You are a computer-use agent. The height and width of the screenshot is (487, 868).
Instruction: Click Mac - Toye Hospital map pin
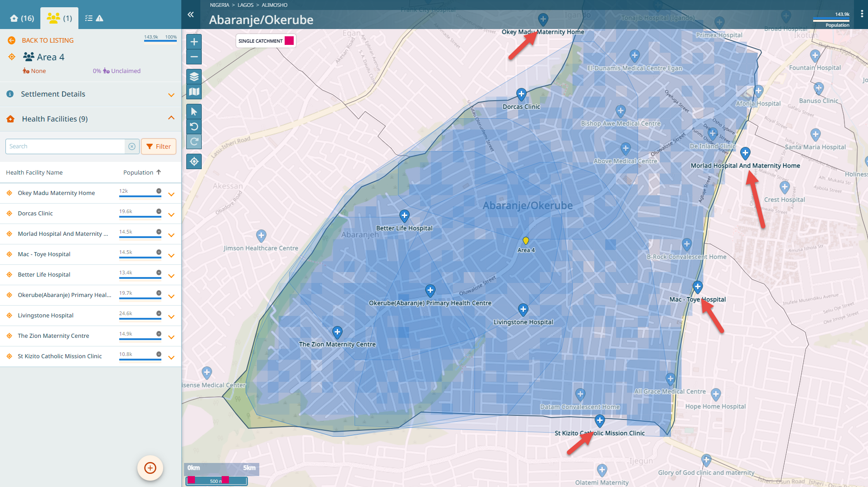coord(698,287)
